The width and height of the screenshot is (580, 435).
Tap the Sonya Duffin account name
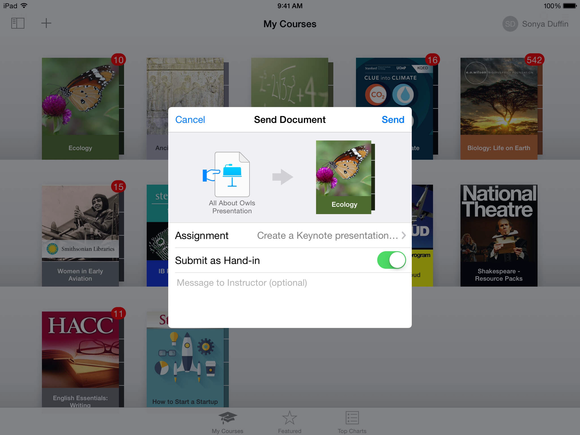tap(545, 24)
